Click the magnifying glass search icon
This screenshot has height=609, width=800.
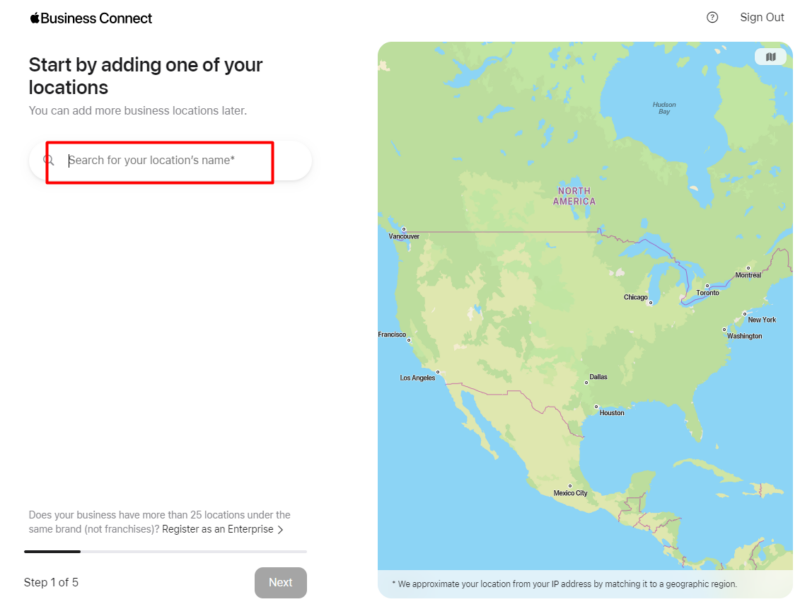(x=48, y=160)
